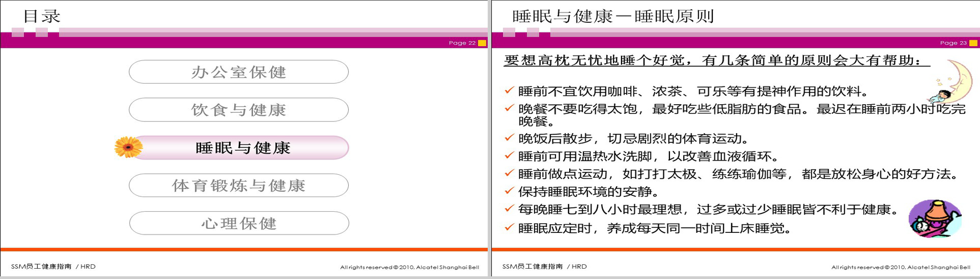Click the underlined heading 要想高枕无忧地睡个好觉
Screen dimensions: 980x279
point(717,60)
